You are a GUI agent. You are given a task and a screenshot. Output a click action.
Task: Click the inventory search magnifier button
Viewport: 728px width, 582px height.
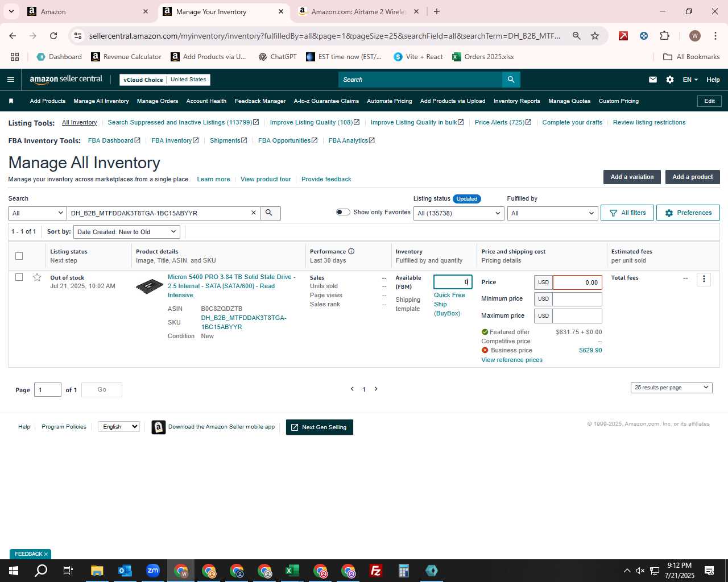click(x=270, y=213)
